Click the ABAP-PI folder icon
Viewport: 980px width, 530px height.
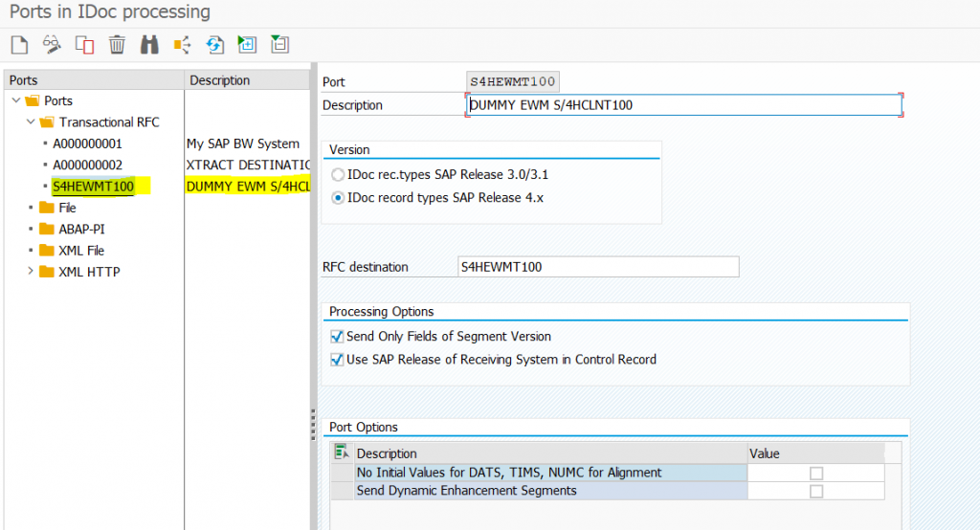click(x=47, y=229)
